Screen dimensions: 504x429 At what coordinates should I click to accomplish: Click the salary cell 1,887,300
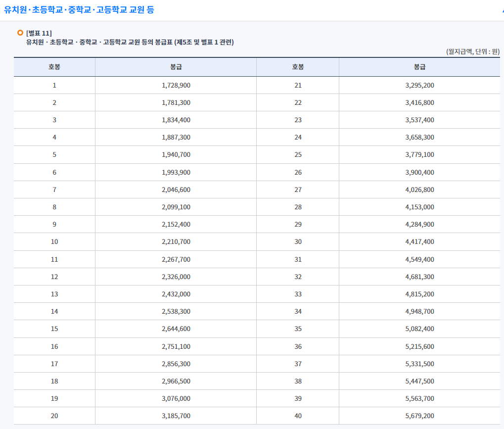point(176,138)
